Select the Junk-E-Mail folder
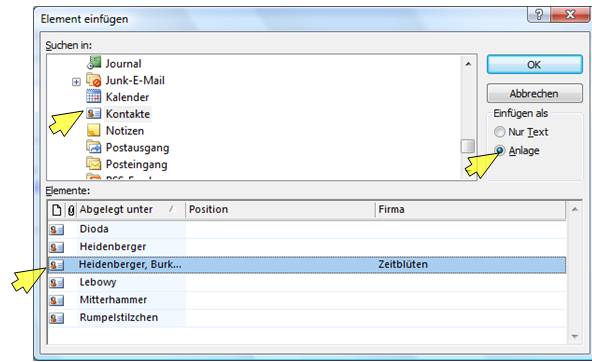592x362 pixels. [135, 80]
